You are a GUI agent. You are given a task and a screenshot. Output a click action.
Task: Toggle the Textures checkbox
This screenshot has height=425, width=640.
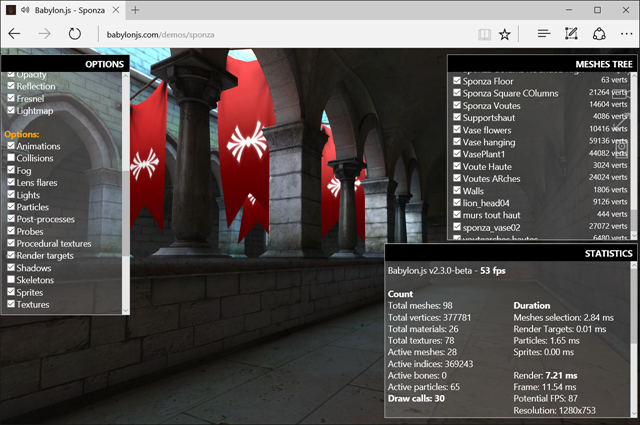[x=11, y=304]
